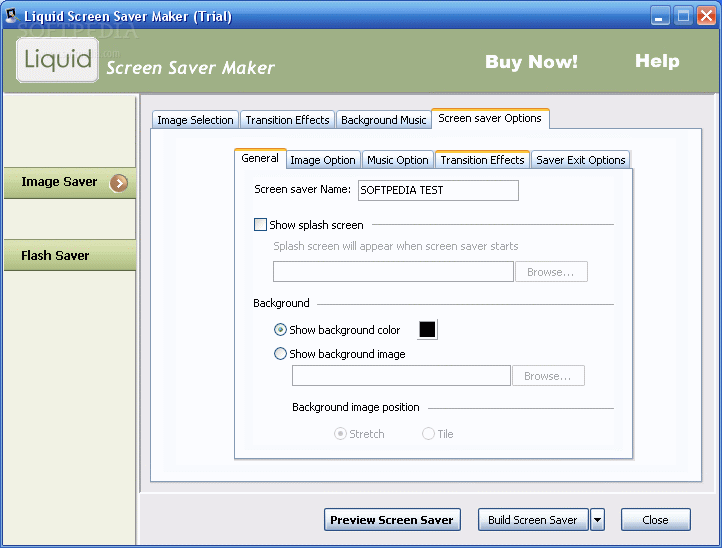Click Build Screen Saver button
Screen dimensions: 722x548
click(533, 520)
